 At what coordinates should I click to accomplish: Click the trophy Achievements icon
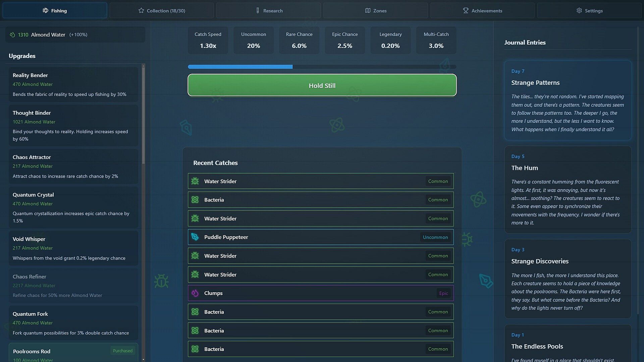pos(466,10)
